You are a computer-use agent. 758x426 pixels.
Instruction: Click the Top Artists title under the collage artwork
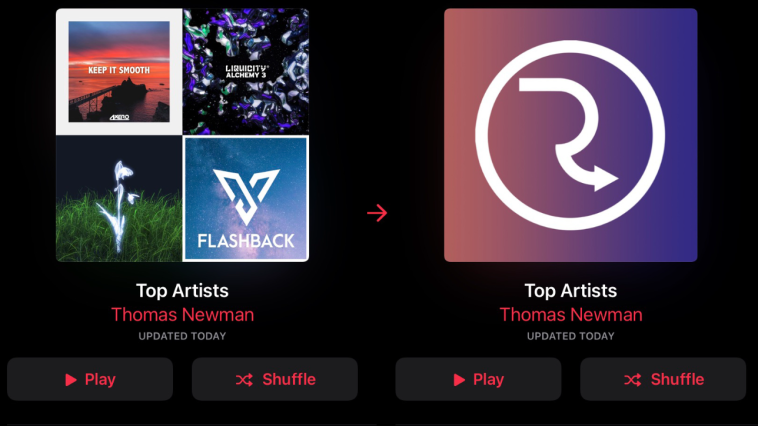pos(182,291)
